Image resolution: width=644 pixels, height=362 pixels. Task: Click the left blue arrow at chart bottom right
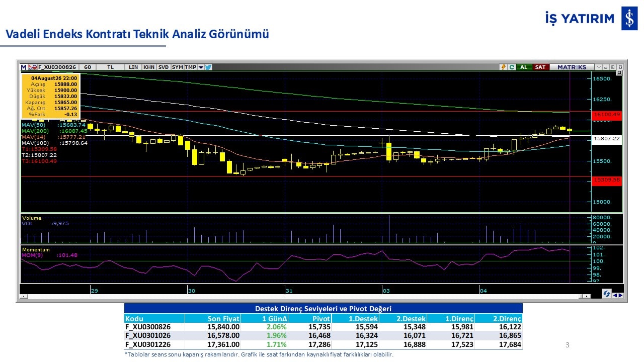(615, 295)
